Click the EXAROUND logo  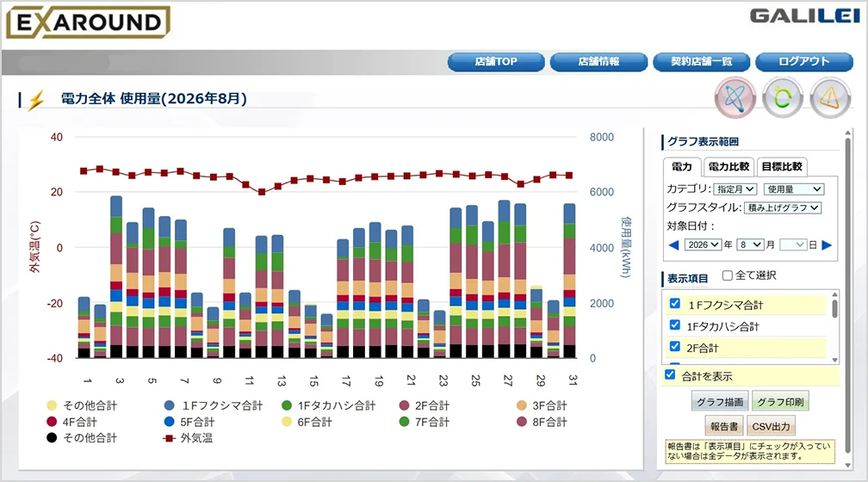coord(88,22)
